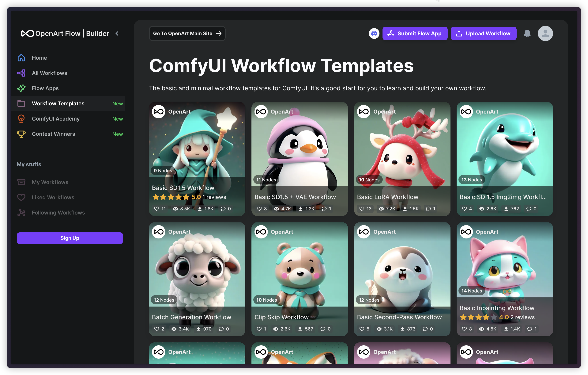Click the My stuffs section heading

tap(29, 164)
